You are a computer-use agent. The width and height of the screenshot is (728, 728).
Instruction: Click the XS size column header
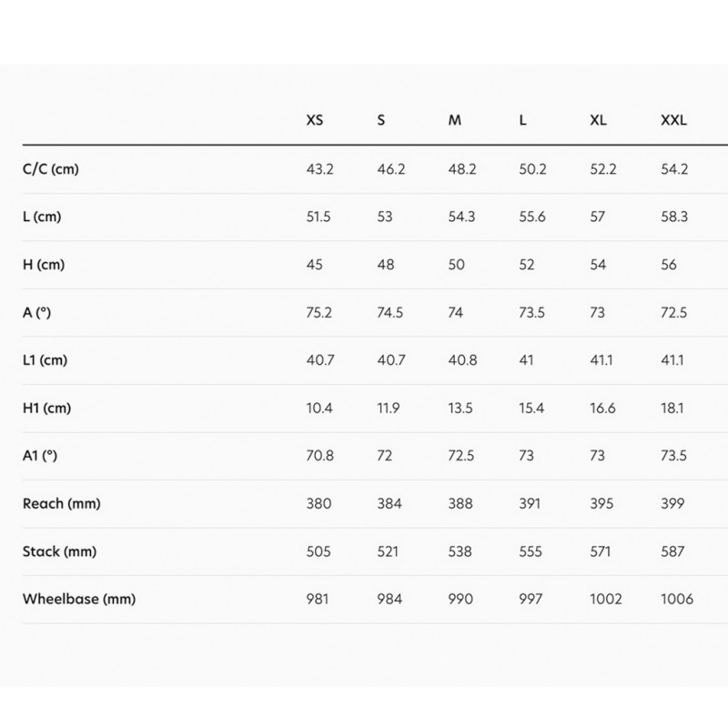[315, 121]
